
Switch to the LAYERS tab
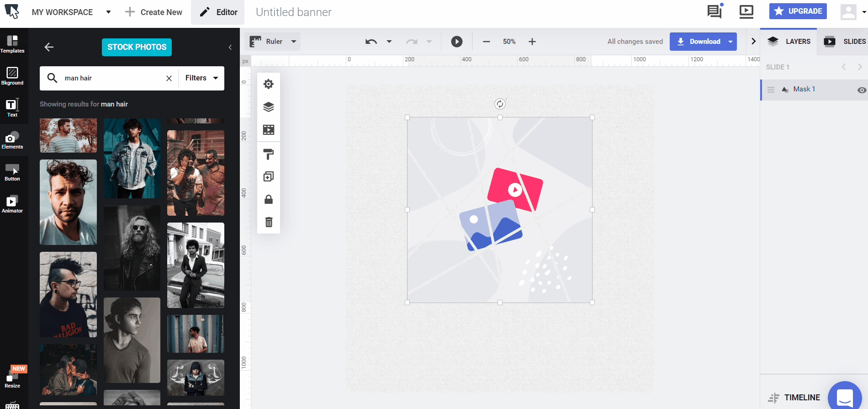[x=789, y=42]
